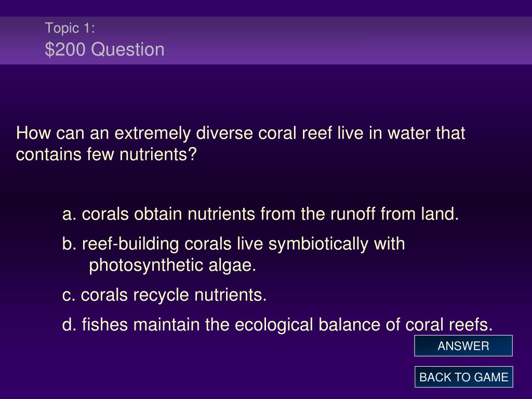Viewport: 532px width, 399px height.
Task: Click the question text about diverse coral reef
Action: coord(241,143)
